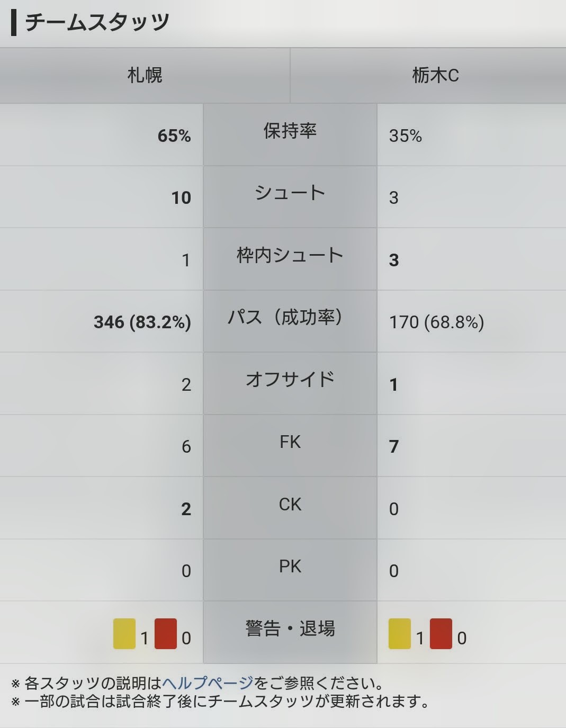Click 札幌's yellow card icon
This screenshot has height=728, width=566.
pos(124,634)
